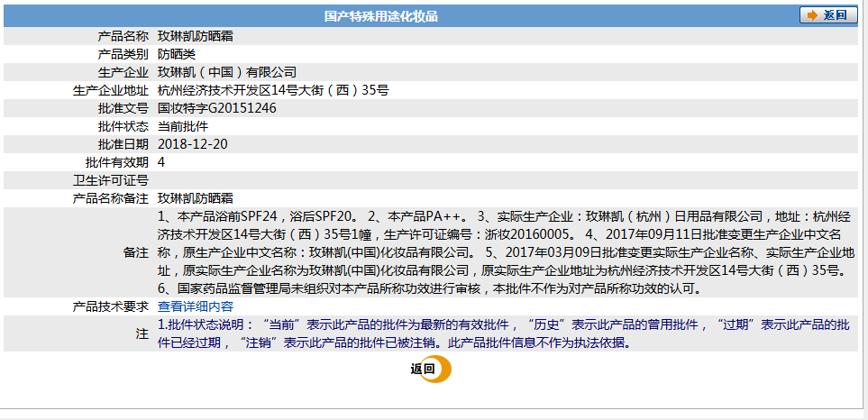Click the 卫生许可证号 field label
This screenshot has height=420, width=868.
click(111, 180)
